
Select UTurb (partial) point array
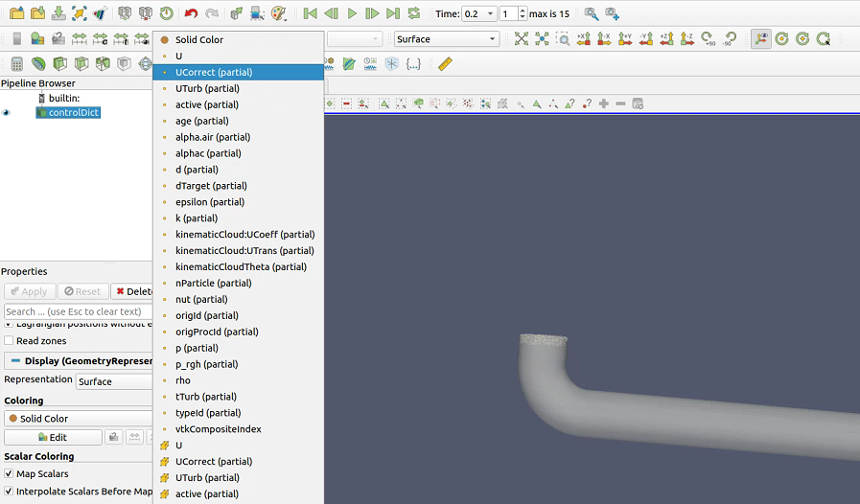pyautogui.click(x=238, y=88)
